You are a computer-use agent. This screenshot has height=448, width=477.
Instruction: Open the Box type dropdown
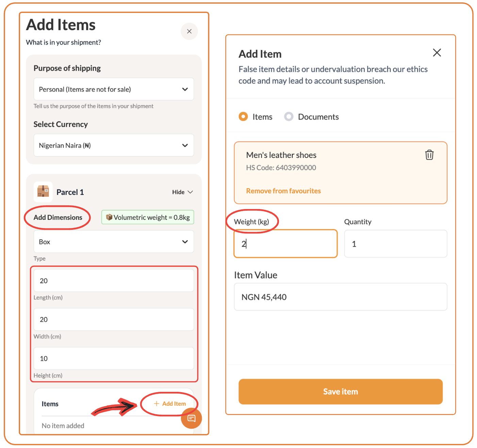(114, 242)
